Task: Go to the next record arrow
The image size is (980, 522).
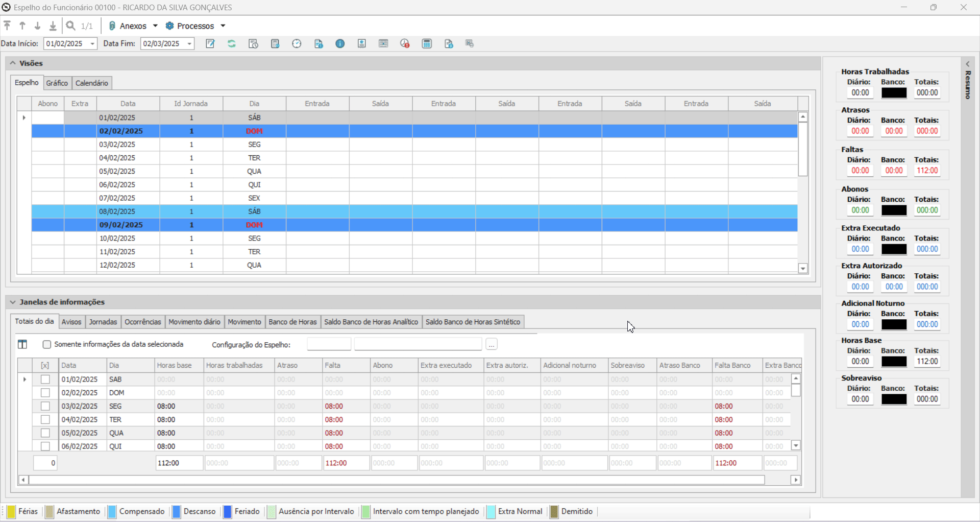Action: coord(37,26)
